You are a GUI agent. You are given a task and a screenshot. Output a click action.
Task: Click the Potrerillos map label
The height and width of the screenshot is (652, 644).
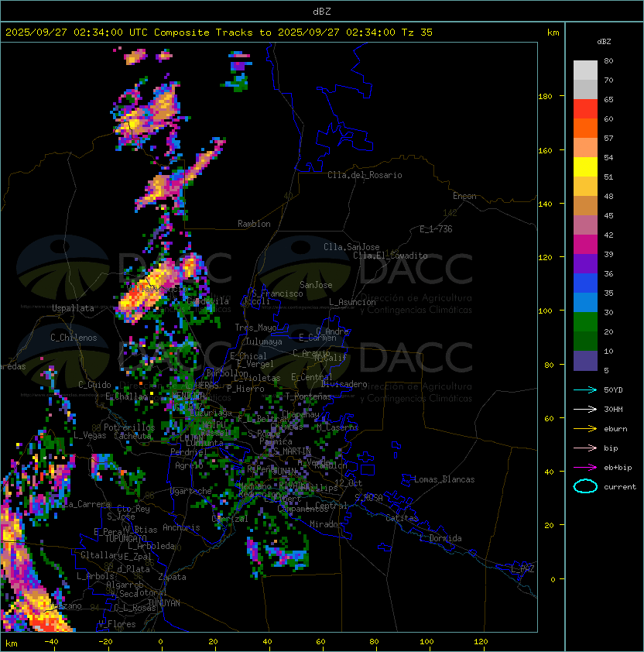pos(129,427)
